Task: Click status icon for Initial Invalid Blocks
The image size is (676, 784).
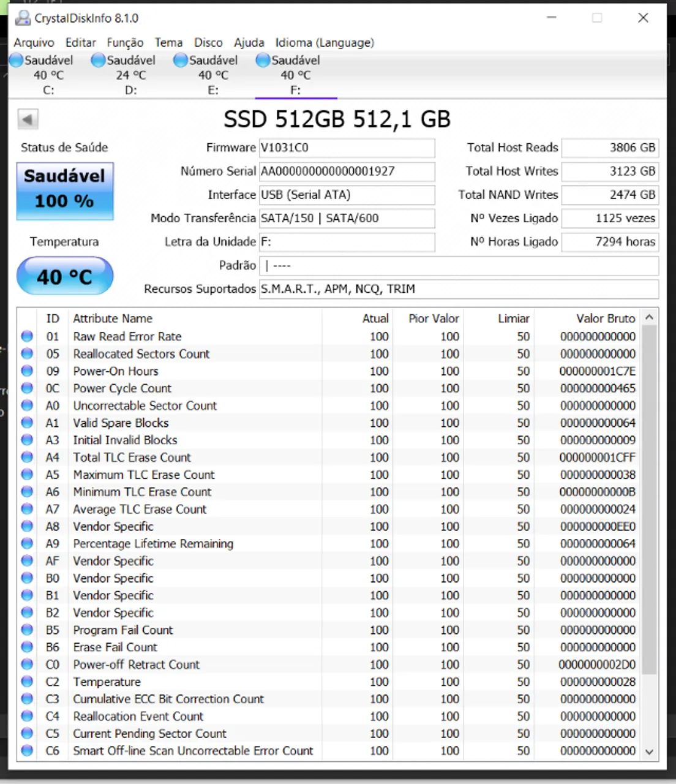Action: point(27,440)
